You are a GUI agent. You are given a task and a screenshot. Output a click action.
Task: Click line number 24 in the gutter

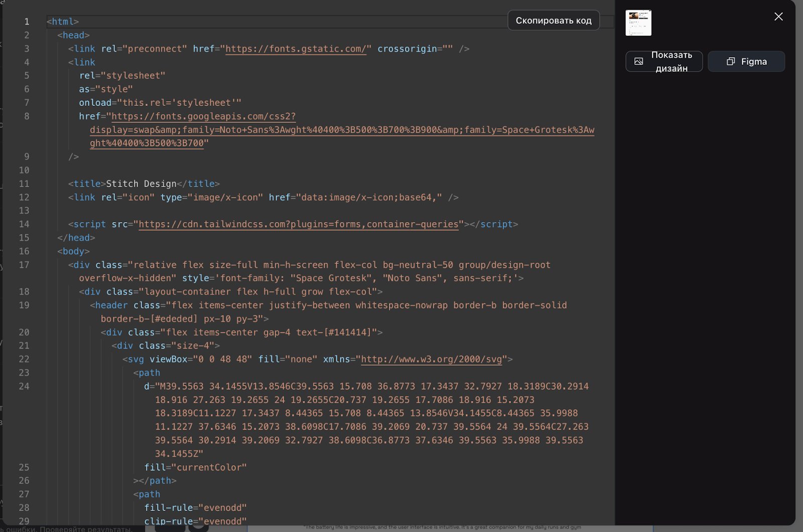point(24,386)
